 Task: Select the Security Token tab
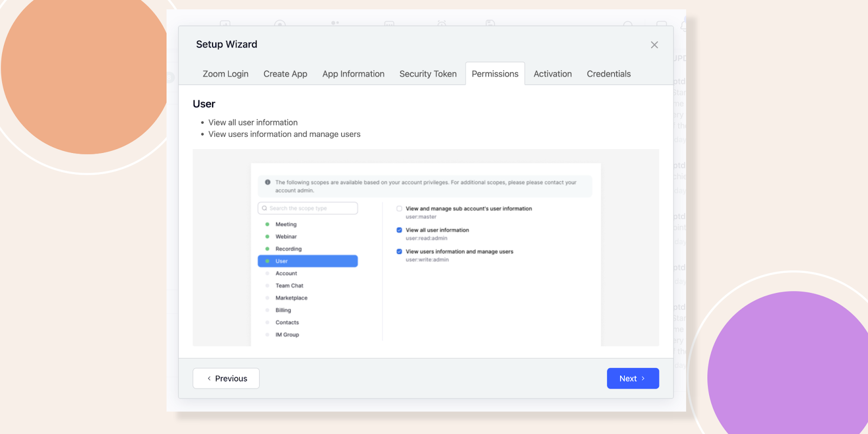(x=428, y=74)
